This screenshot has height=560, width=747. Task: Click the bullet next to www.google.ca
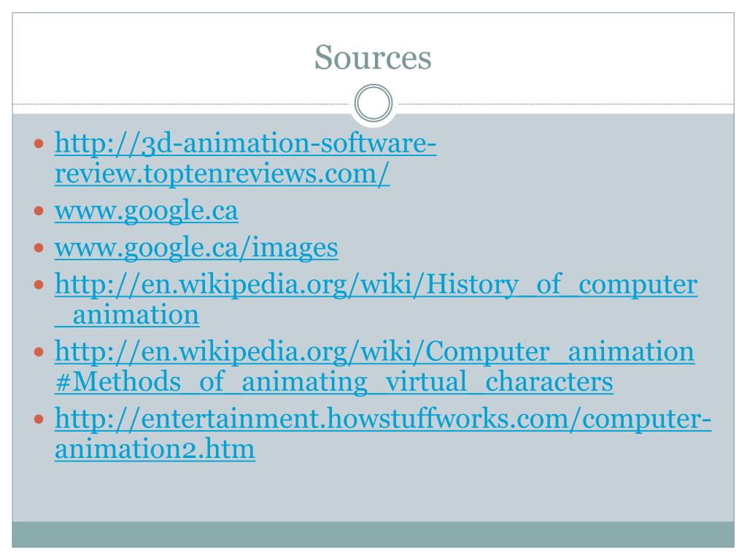[x=39, y=211]
